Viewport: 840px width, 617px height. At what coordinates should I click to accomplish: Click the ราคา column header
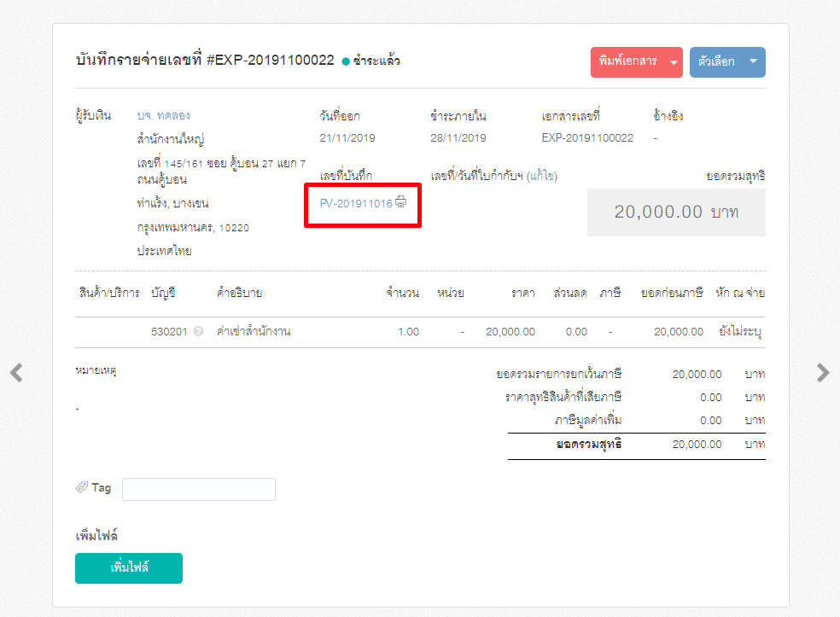522,293
